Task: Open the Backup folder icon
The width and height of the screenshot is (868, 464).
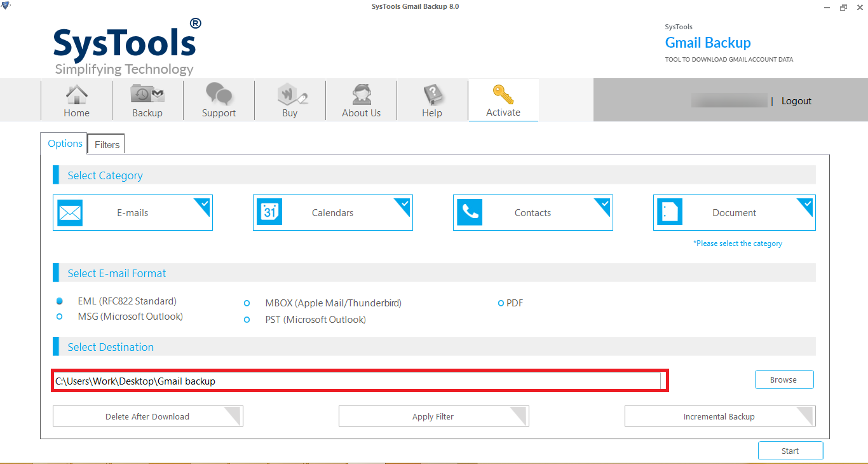Action: pos(147,94)
